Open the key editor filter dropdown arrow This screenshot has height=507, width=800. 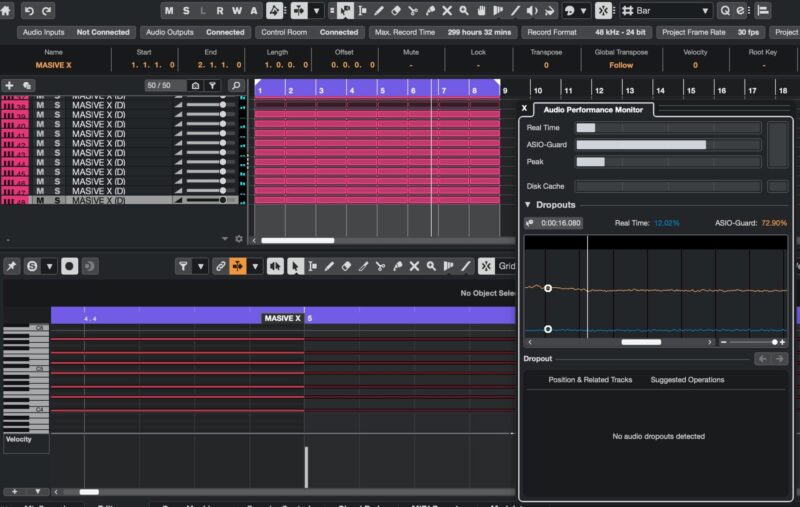pyautogui.click(x=201, y=266)
